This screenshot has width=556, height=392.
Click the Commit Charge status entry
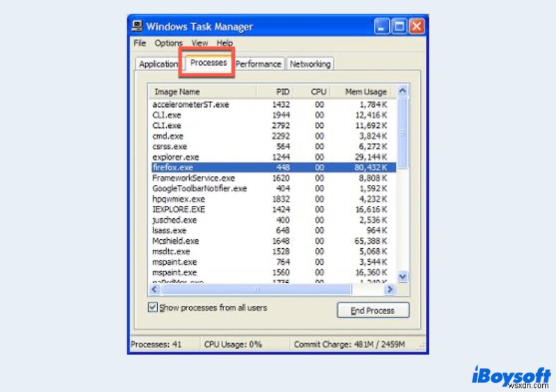tap(350, 344)
